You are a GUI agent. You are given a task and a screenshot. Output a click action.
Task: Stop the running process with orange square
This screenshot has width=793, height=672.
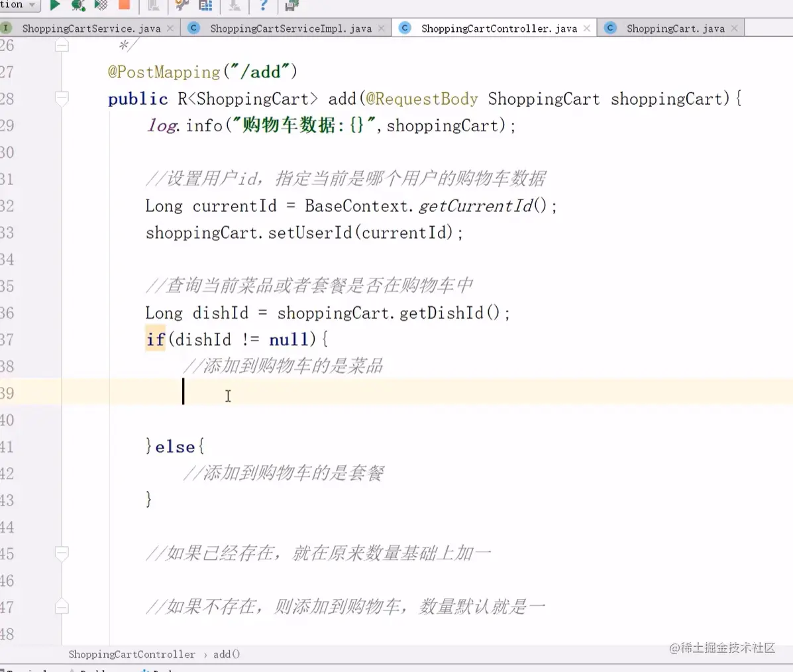click(x=124, y=5)
